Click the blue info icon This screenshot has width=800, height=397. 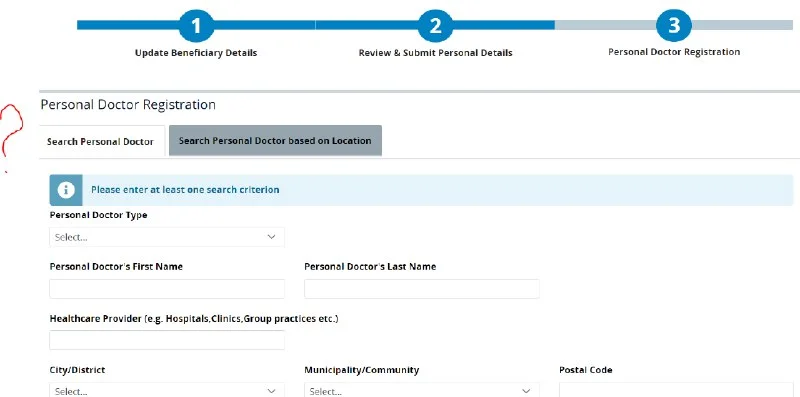pos(66,190)
